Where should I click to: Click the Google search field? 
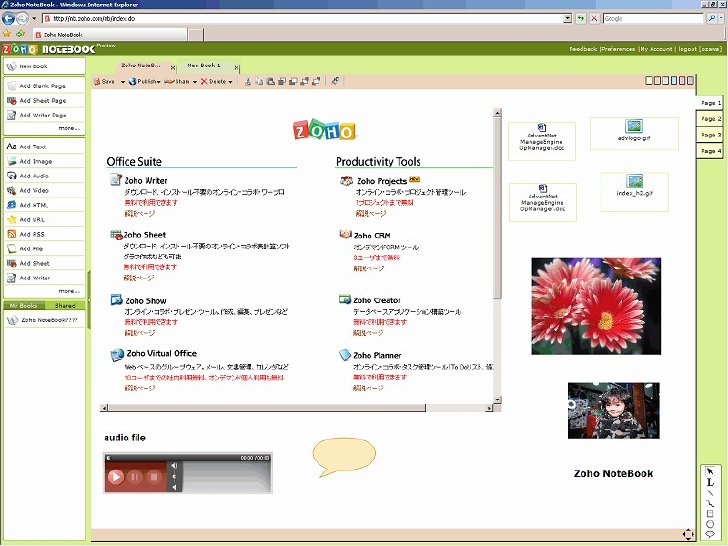653,19
